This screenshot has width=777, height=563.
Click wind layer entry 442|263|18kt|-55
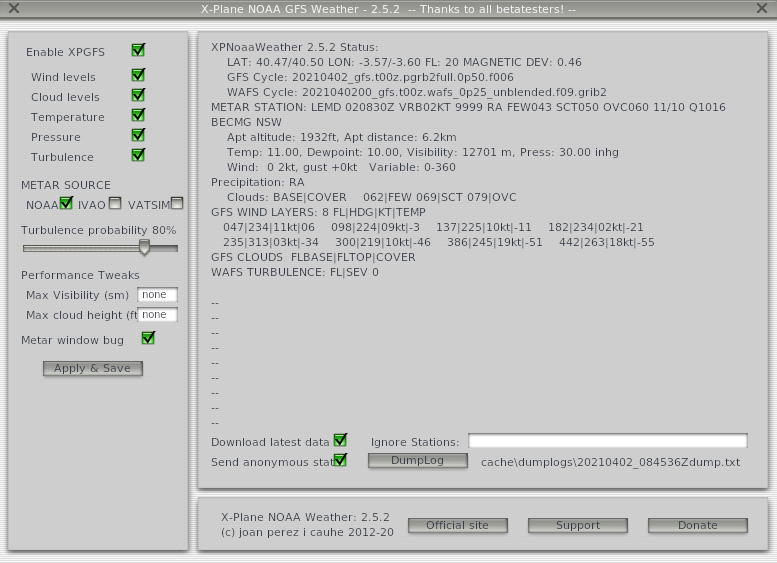[x=607, y=243]
